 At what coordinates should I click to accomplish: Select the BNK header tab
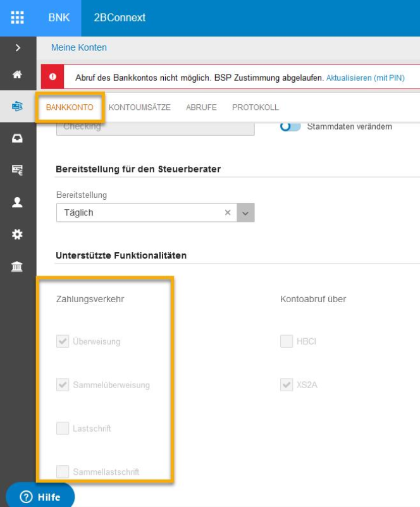tap(59, 18)
